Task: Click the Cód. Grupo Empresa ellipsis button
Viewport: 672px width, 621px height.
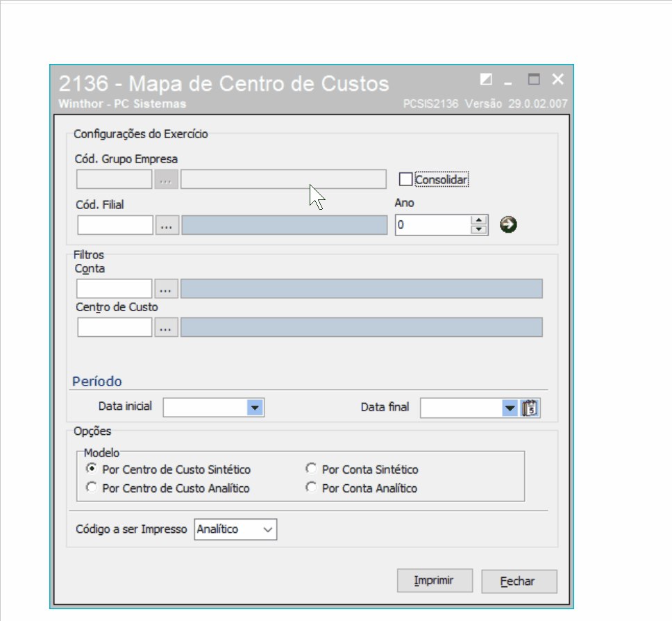Action: pos(166,179)
